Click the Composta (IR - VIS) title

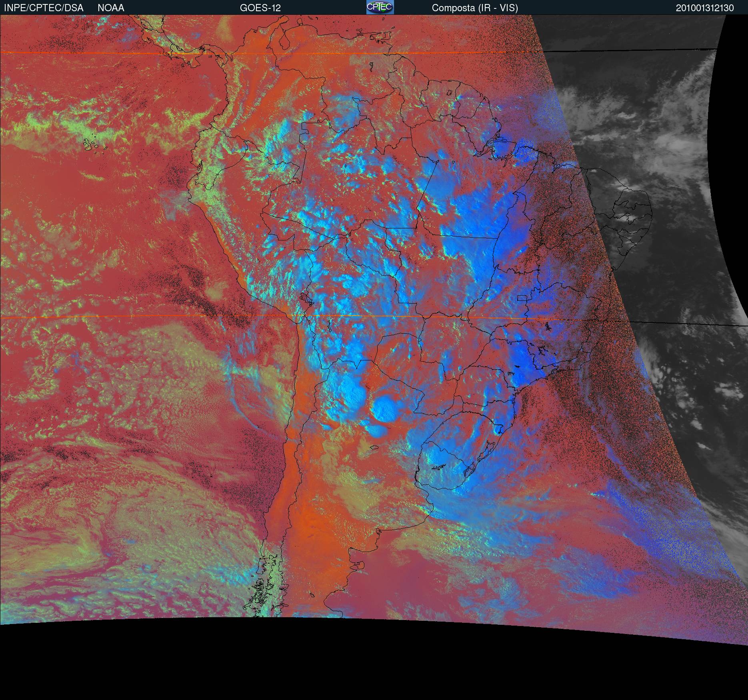(475, 8)
